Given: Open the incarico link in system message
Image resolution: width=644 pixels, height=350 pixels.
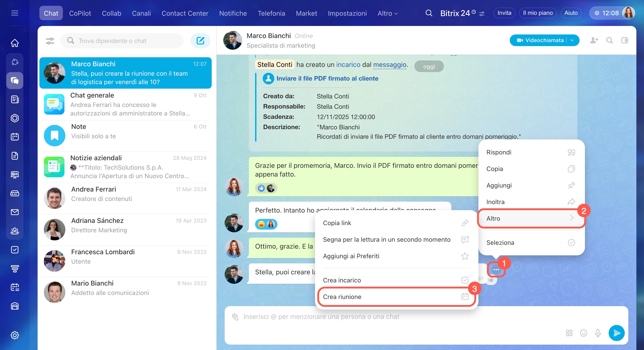Looking at the screenshot, I should click(348, 64).
